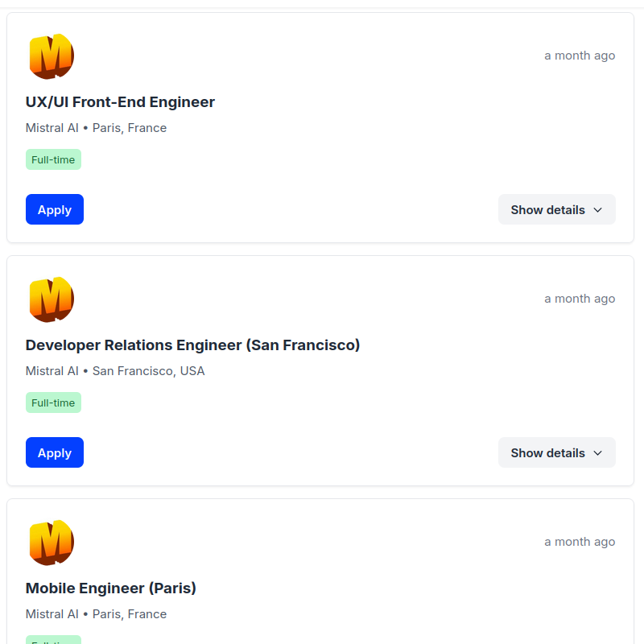
Task: Click chevron icon in first Show details button
Action: point(598,210)
